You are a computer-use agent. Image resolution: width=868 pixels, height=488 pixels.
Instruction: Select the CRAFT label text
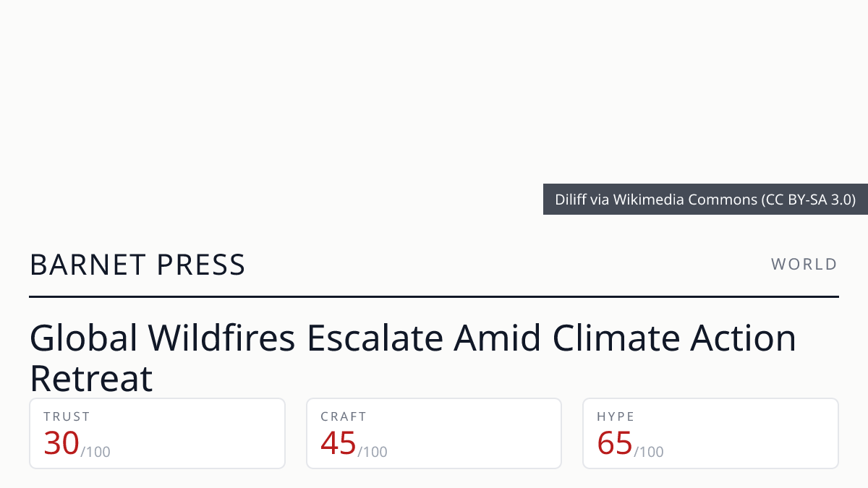[x=344, y=416]
